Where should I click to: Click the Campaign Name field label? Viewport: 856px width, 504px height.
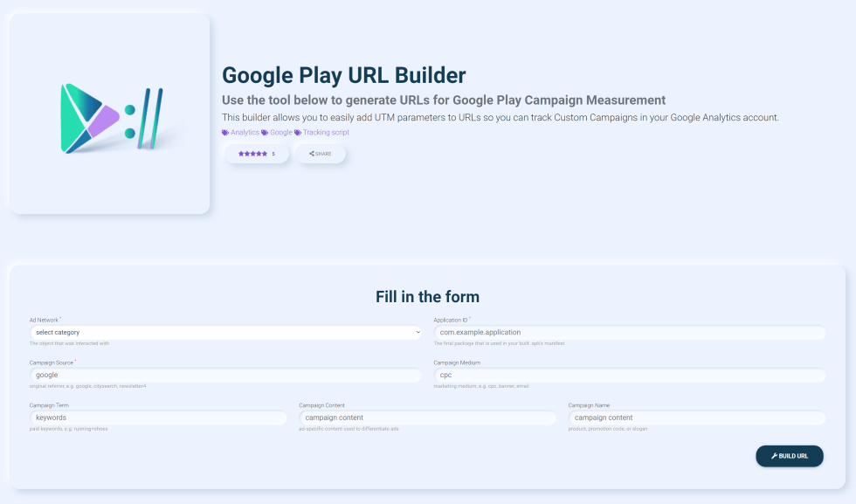point(589,405)
